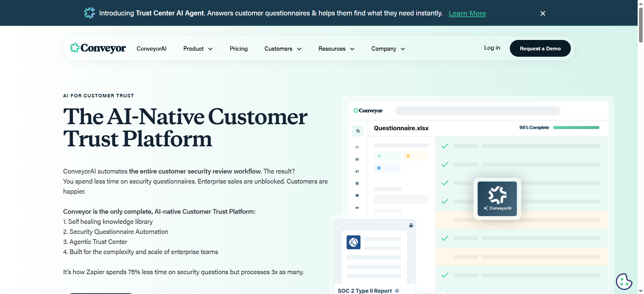The image size is (644, 294).
Task: Click the lock icon on SOC 2 card
Action: click(x=411, y=225)
